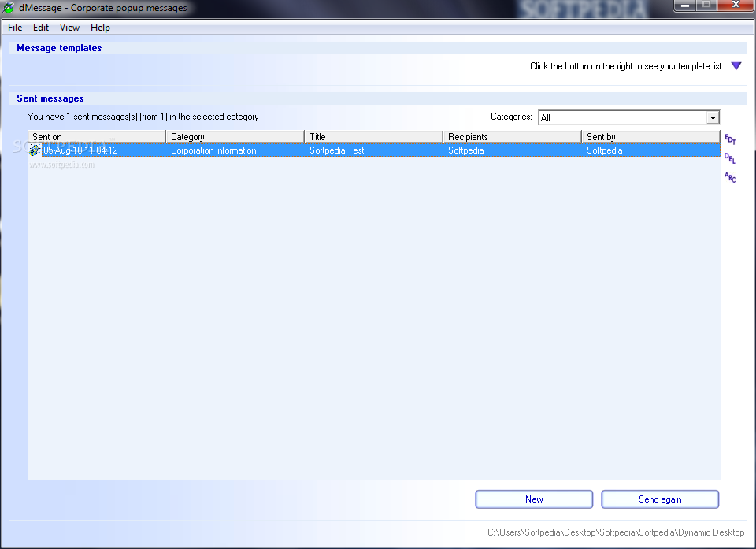Sort by the Recipients column header
756x549 pixels.
tap(513, 137)
